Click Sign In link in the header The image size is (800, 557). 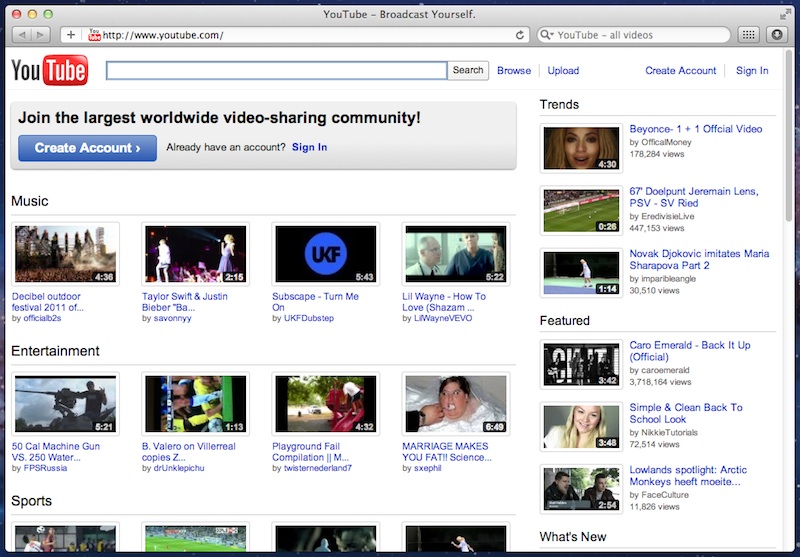(752, 71)
